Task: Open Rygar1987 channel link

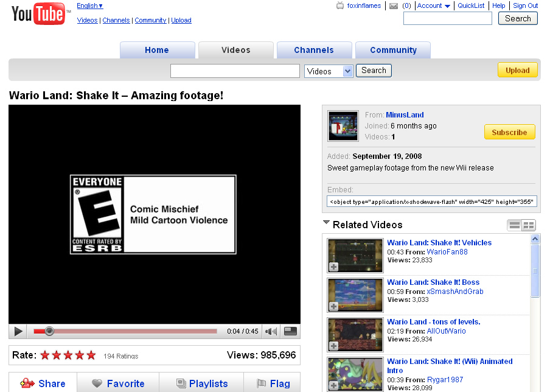Action: pos(445,380)
